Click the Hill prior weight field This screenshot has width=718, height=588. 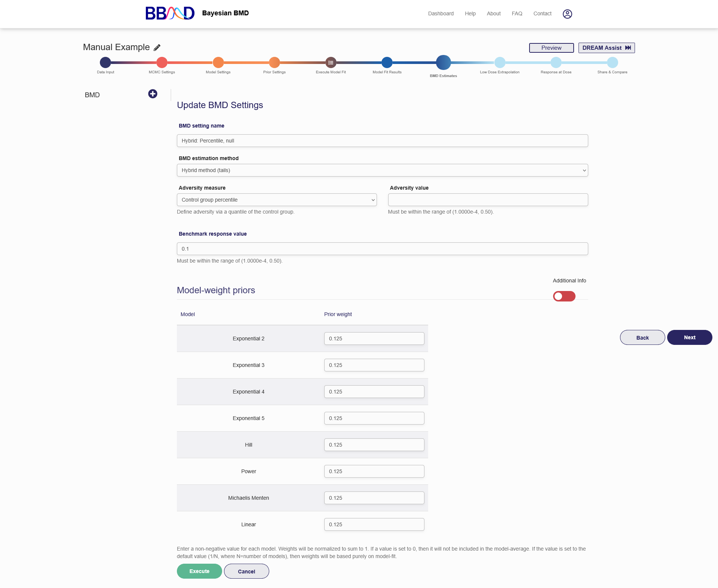tap(374, 445)
